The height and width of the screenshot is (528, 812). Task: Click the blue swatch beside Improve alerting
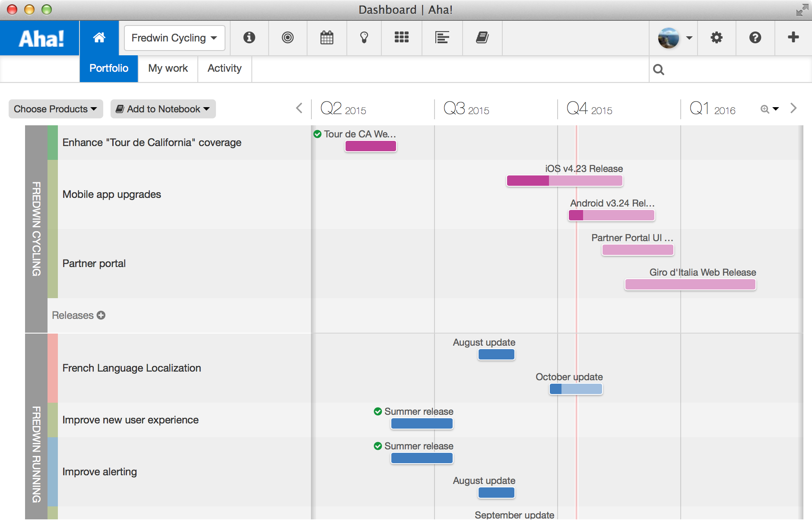pyautogui.click(x=53, y=472)
